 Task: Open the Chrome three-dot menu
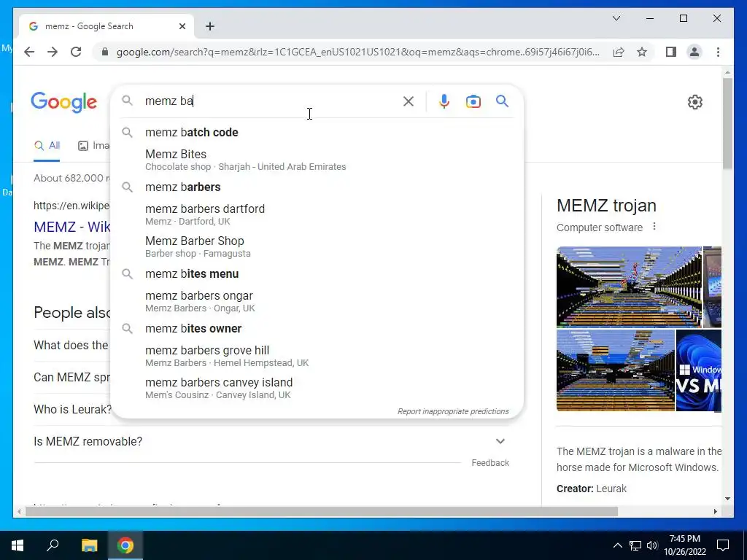pyautogui.click(x=718, y=52)
